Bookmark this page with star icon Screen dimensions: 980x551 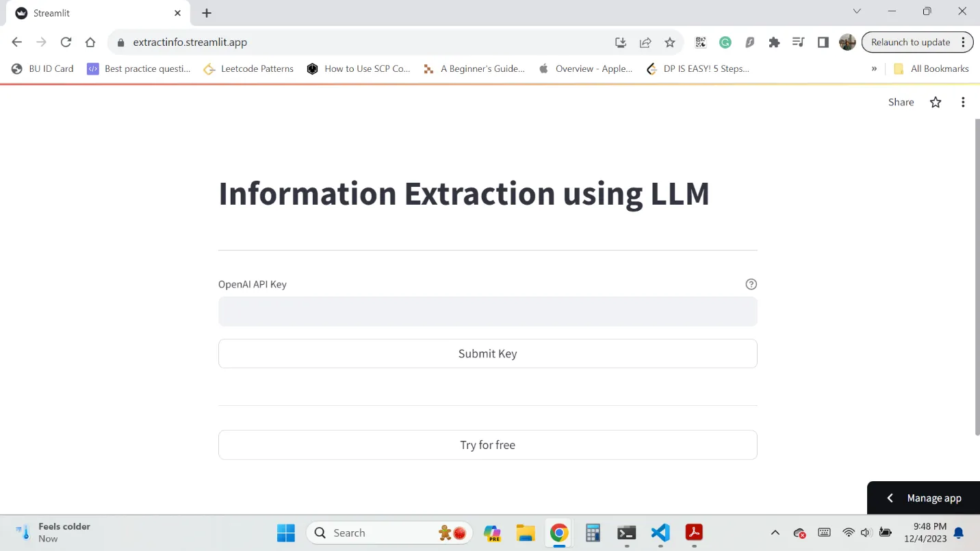point(670,42)
